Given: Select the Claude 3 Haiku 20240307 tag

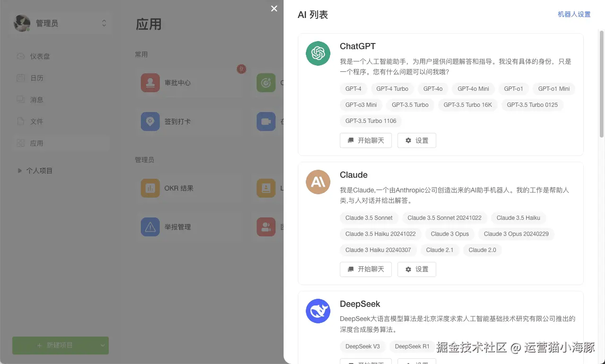Looking at the screenshot, I should click(x=378, y=250).
